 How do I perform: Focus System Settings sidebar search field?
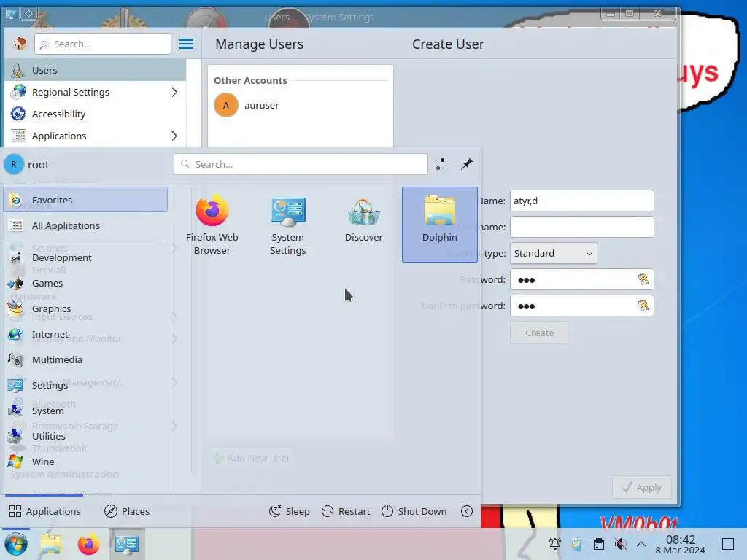102,44
